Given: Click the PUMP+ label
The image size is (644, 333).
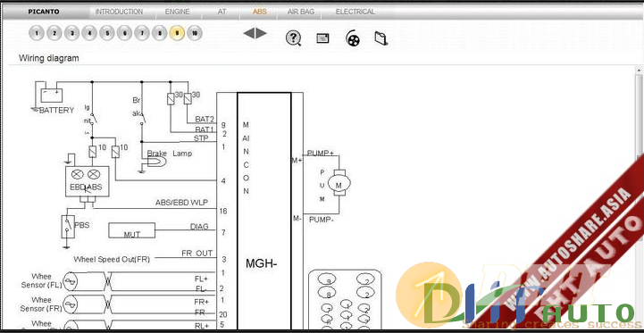Looking at the screenshot, I should click(321, 154).
